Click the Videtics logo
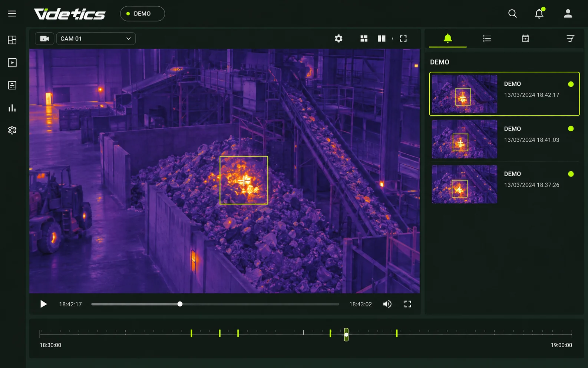The width and height of the screenshot is (588, 368). pos(70,14)
